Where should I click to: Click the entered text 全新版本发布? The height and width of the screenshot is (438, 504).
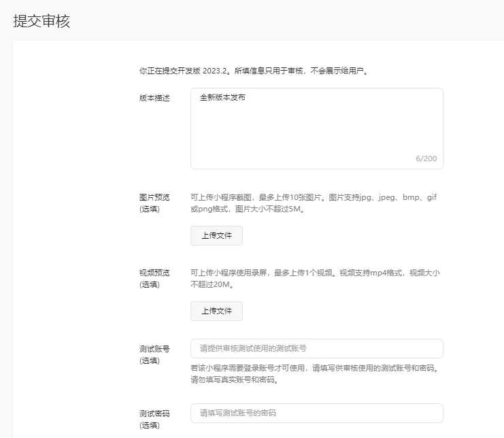pyautogui.click(x=222, y=98)
